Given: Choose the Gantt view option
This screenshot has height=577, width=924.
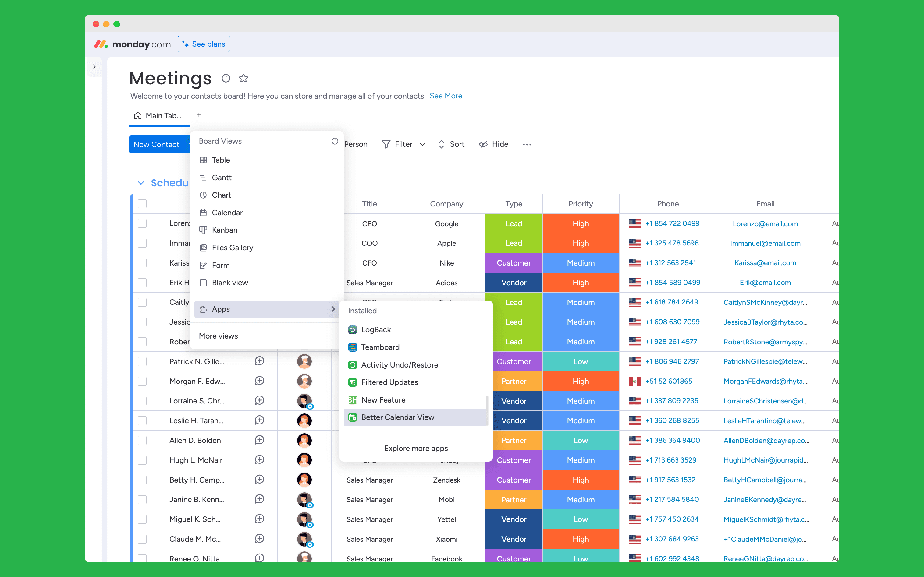Looking at the screenshot, I should pyautogui.click(x=222, y=178).
